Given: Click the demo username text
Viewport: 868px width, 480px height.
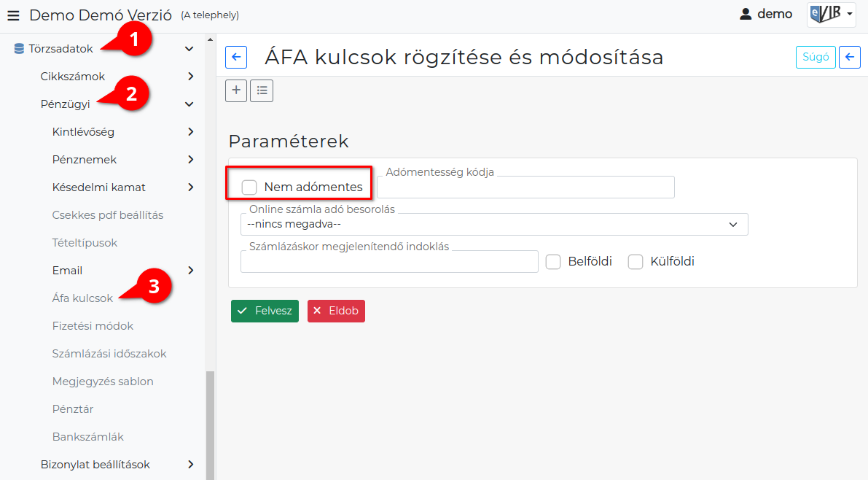Looking at the screenshot, I should 775,15.
